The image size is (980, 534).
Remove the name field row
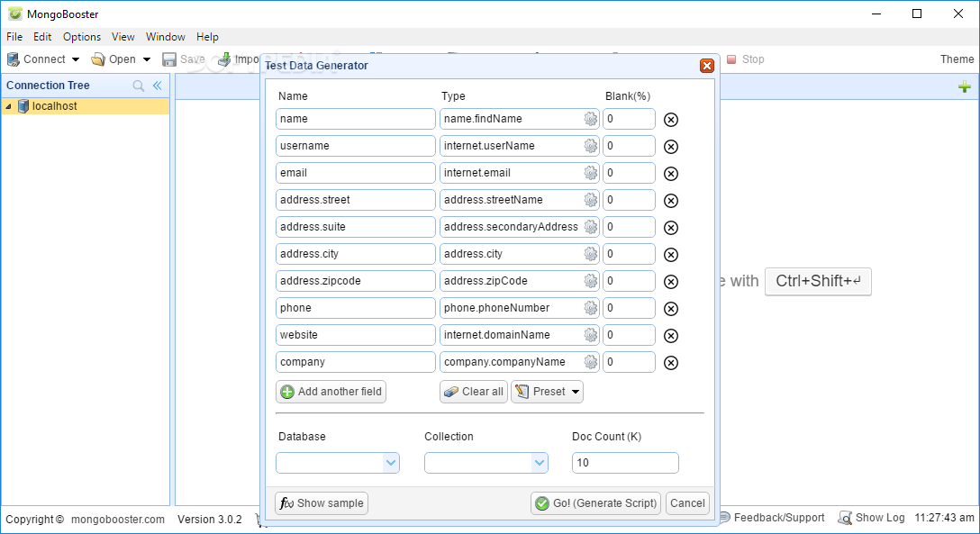point(671,119)
